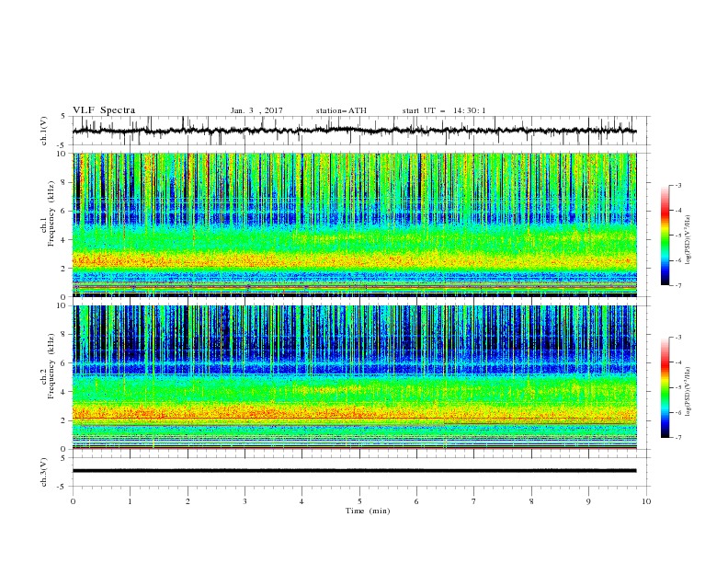Click the final '10' time axis tick

click(646, 501)
